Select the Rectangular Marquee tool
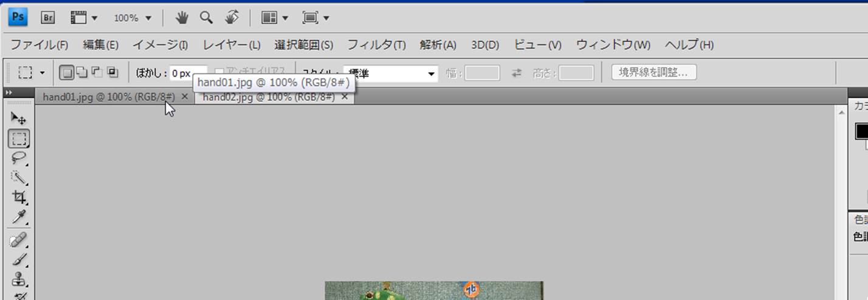This screenshot has width=868, height=300. [19, 138]
